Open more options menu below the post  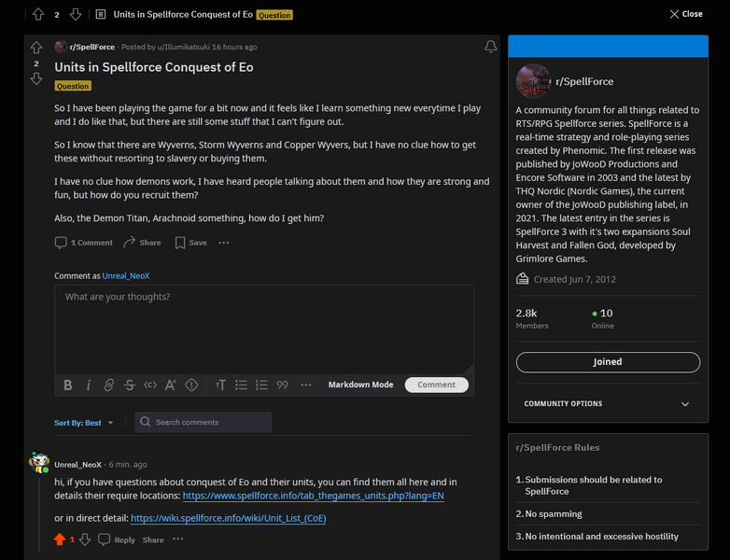(x=223, y=243)
